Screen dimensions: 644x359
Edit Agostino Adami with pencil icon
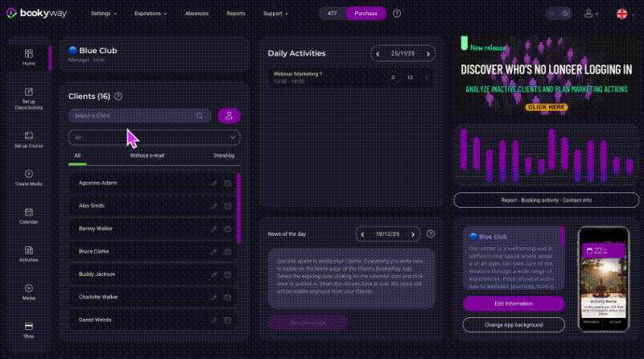(x=214, y=184)
